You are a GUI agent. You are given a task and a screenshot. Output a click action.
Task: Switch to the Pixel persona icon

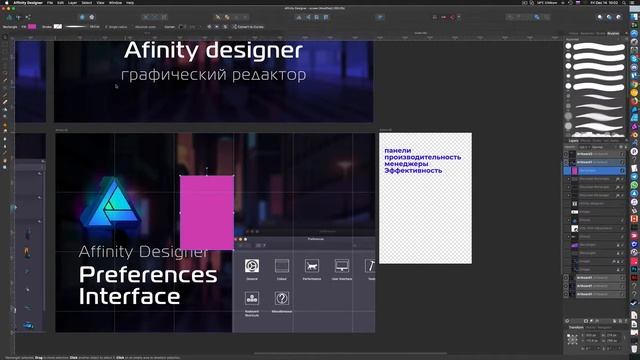tap(18, 17)
